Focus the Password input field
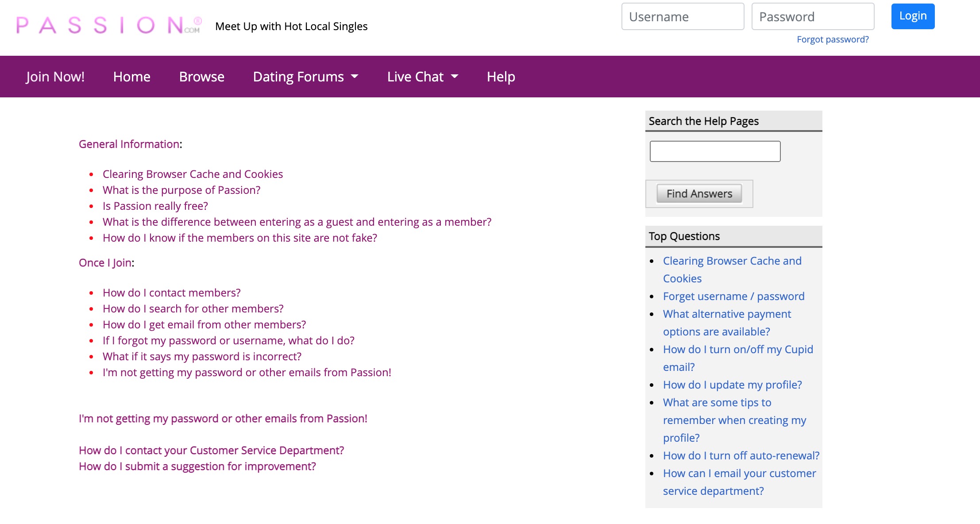 (x=813, y=16)
